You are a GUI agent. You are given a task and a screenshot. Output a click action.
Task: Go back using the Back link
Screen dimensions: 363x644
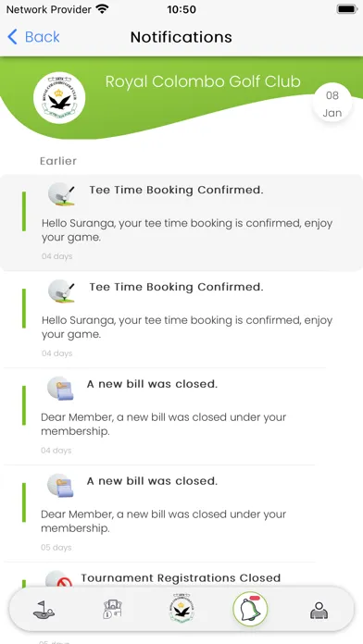pyautogui.click(x=33, y=37)
